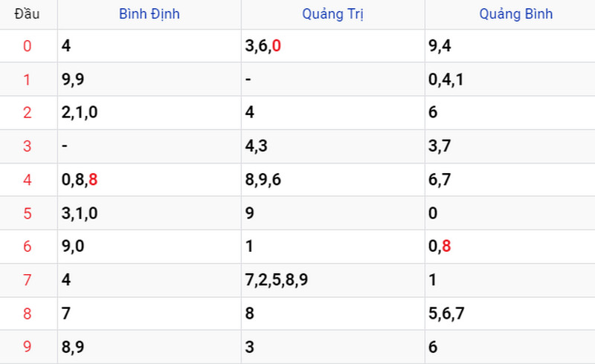Click Quảng Bình cell showing 0,4,1

(x=447, y=79)
